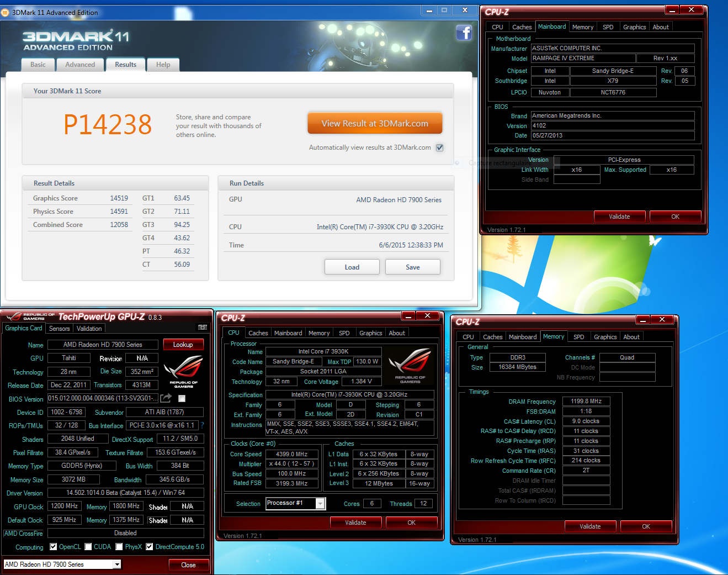Select the Graphics Card tab in GPU-Z
Viewport: 728px width, 575px height.
coord(24,328)
